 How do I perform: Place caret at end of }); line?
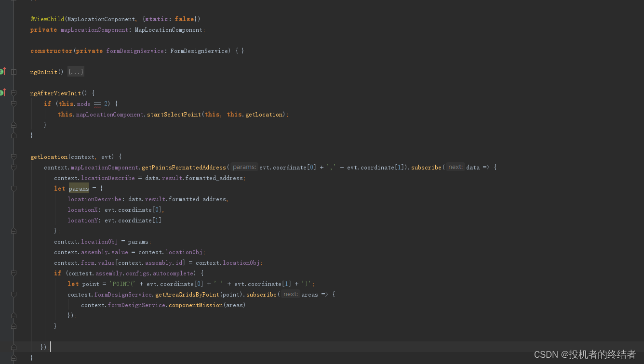50,347
